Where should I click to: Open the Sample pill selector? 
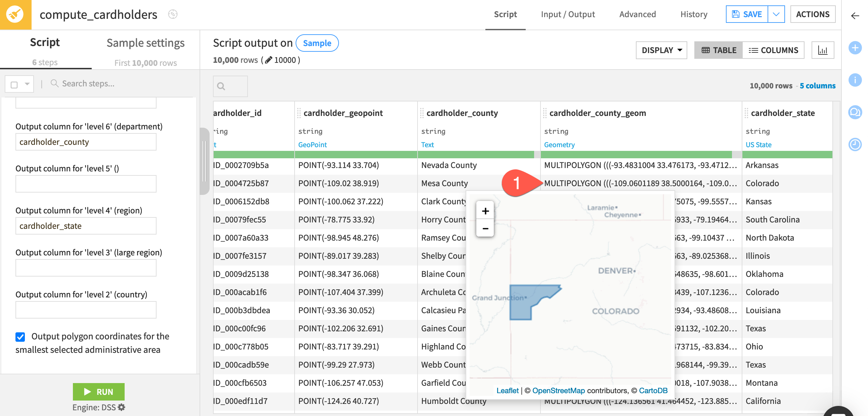point(317,43)
